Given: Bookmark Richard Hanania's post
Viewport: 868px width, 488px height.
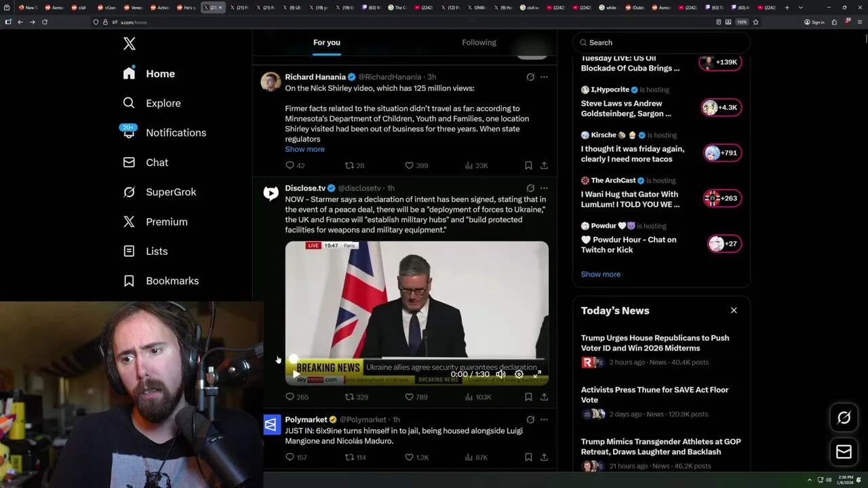Looking at the screenshot, I should tap(528, 165).
